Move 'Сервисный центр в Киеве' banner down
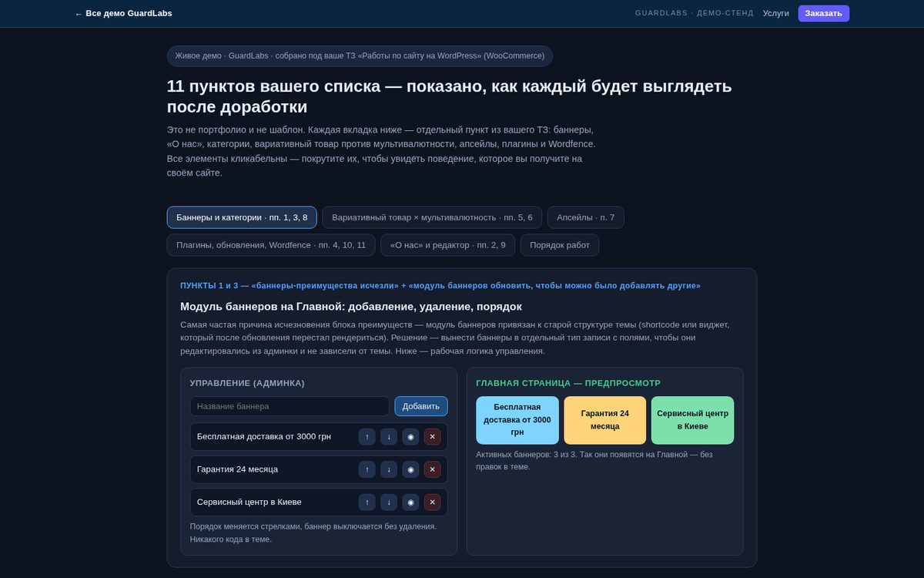The height and width of the screenshot is (578, 924). click(x=389, y=502)
